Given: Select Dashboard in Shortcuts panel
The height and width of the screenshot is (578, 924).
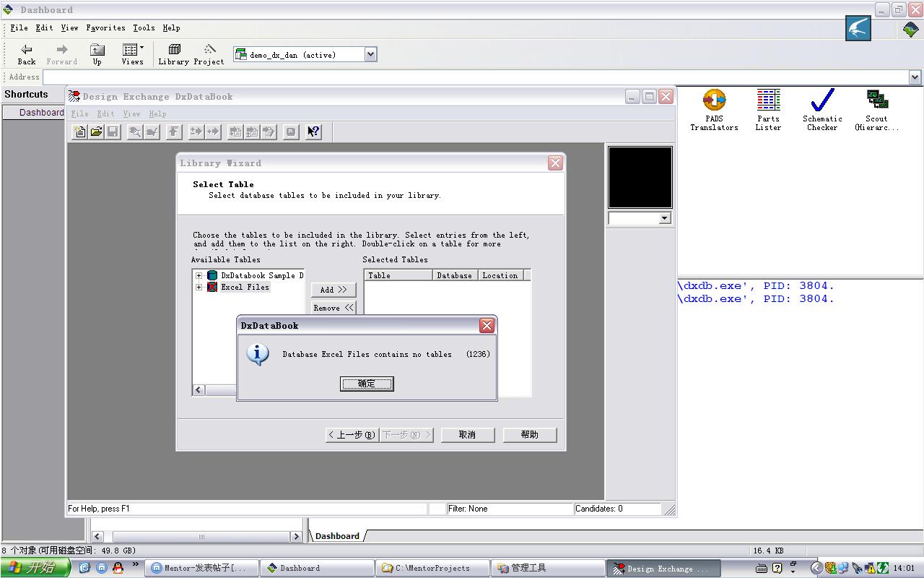Looking at the screenshot, I should coord(41,112).
